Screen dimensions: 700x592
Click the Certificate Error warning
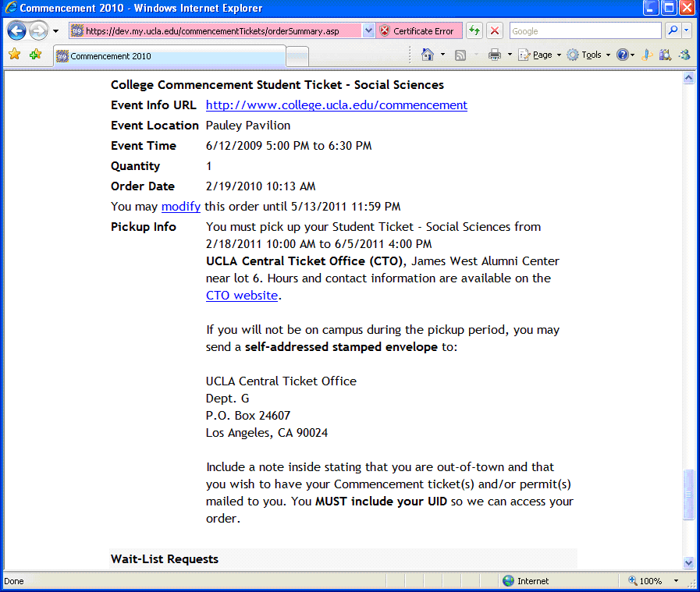coord(417,31)
